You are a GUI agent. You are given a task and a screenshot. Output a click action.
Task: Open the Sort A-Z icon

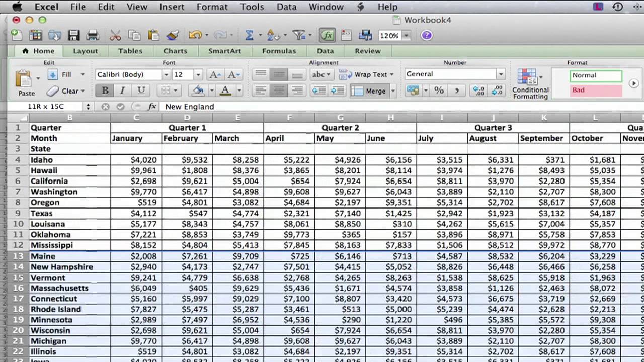pos(273,35)
